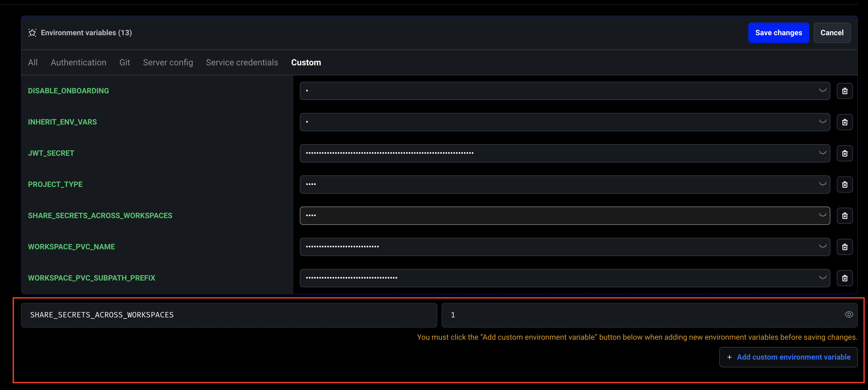This screenshot has height=390, width=868.
Task: Edit the JWT_SECRET value field
Action: (565, 153)
